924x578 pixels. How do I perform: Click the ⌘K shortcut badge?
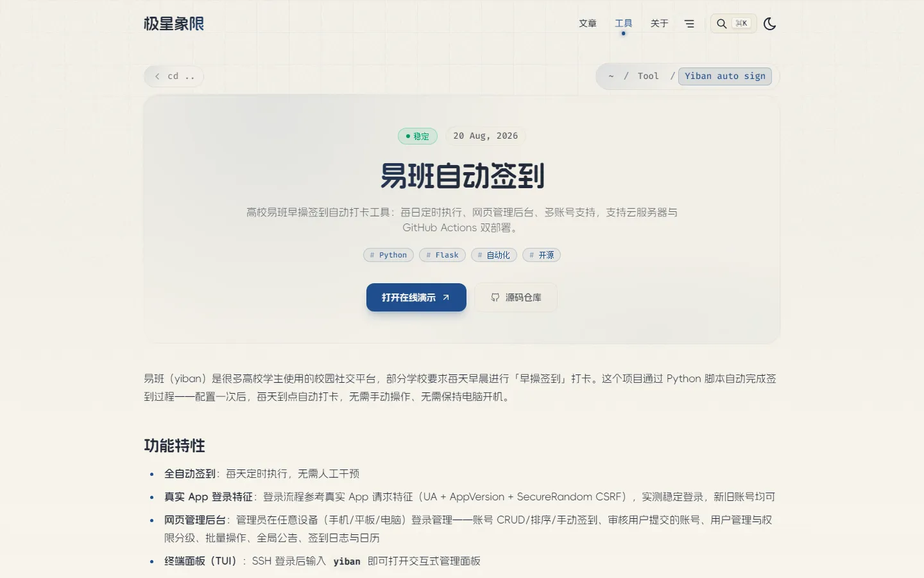[741, 24]
